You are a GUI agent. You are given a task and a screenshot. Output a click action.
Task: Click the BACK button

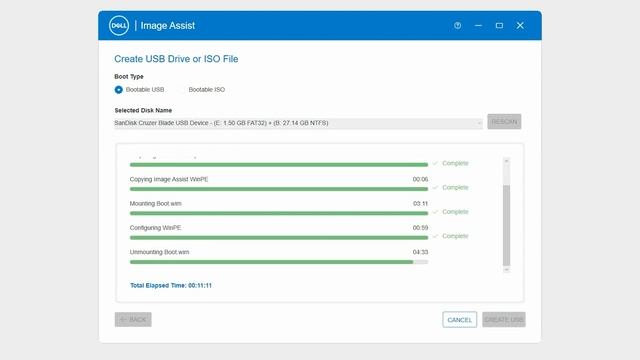coord(133,320)
